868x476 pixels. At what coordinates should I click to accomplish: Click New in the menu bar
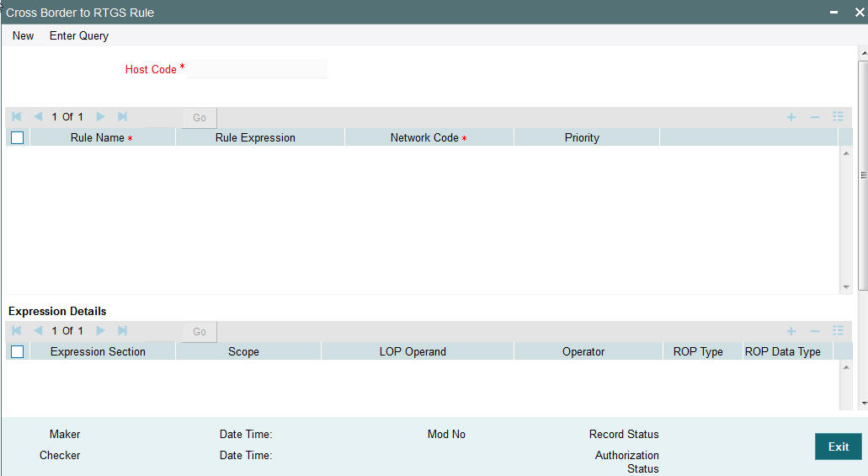[x=24, y=35]
